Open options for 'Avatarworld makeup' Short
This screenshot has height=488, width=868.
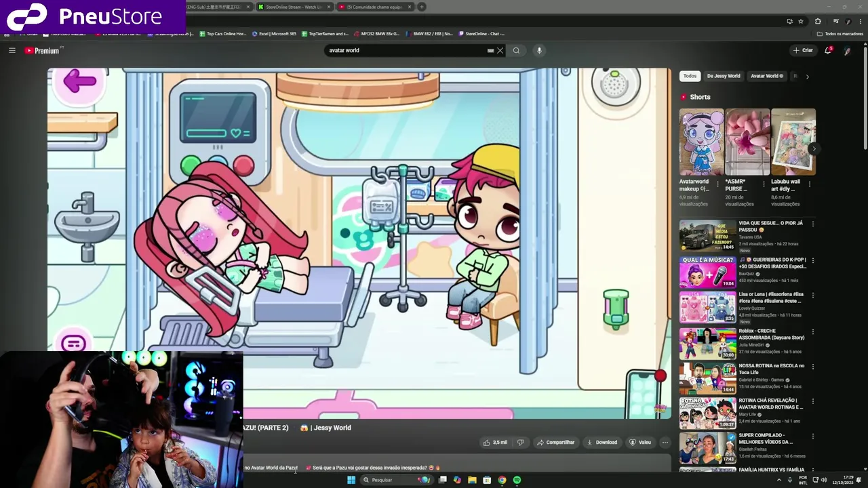click(x=718, y=184)
